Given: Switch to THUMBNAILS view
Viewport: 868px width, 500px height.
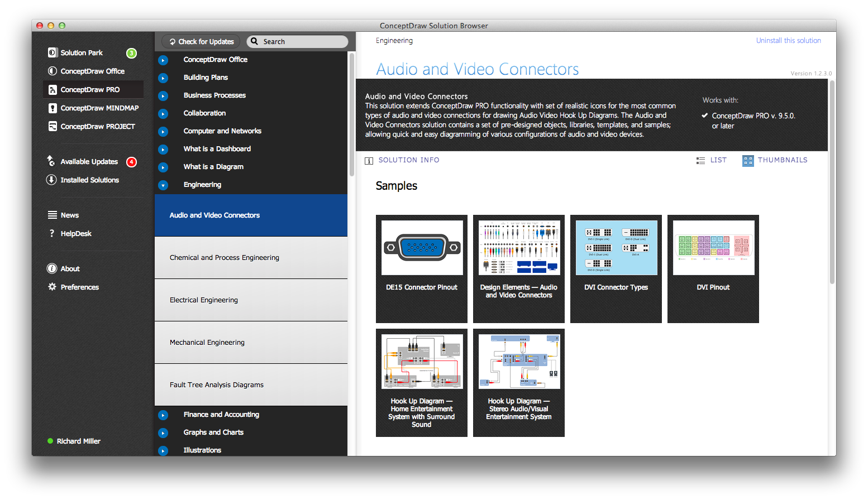Looking at the screenshot, I should point(783,160).
